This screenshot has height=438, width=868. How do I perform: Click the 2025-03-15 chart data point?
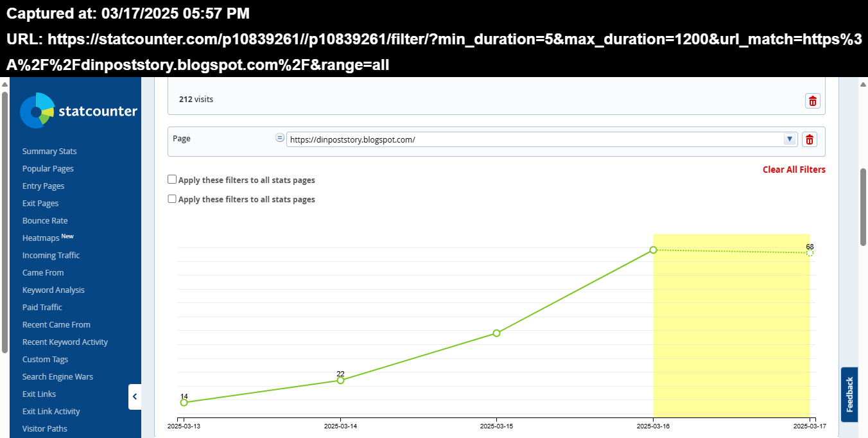[x=496, y=333]
